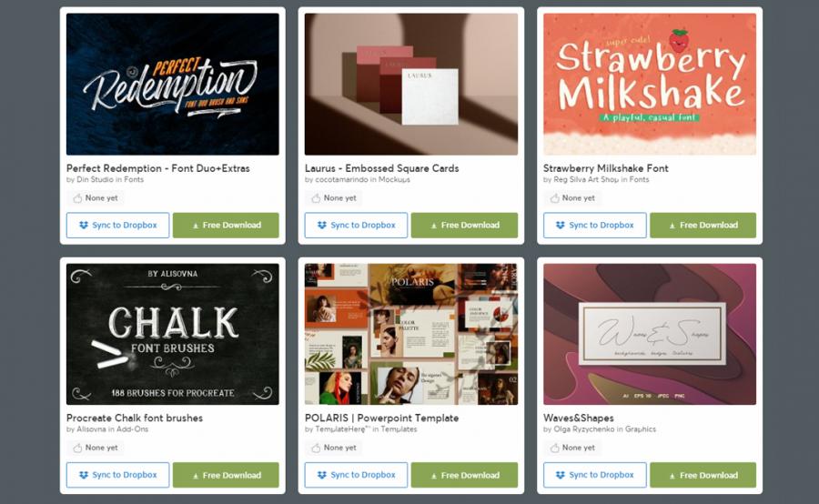This screenshot has height=504, width=819.
Task: Open the Perfect Redemption preview thumbnail
Action: 173,84
